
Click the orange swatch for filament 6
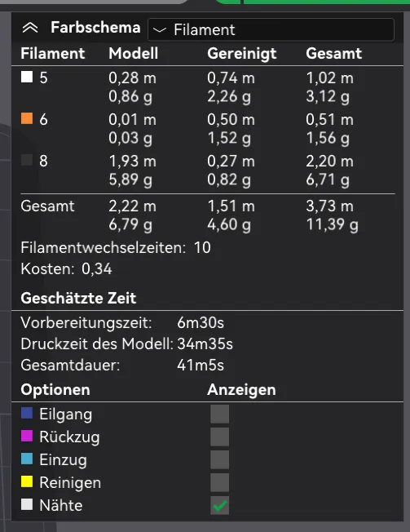[27, 119]
